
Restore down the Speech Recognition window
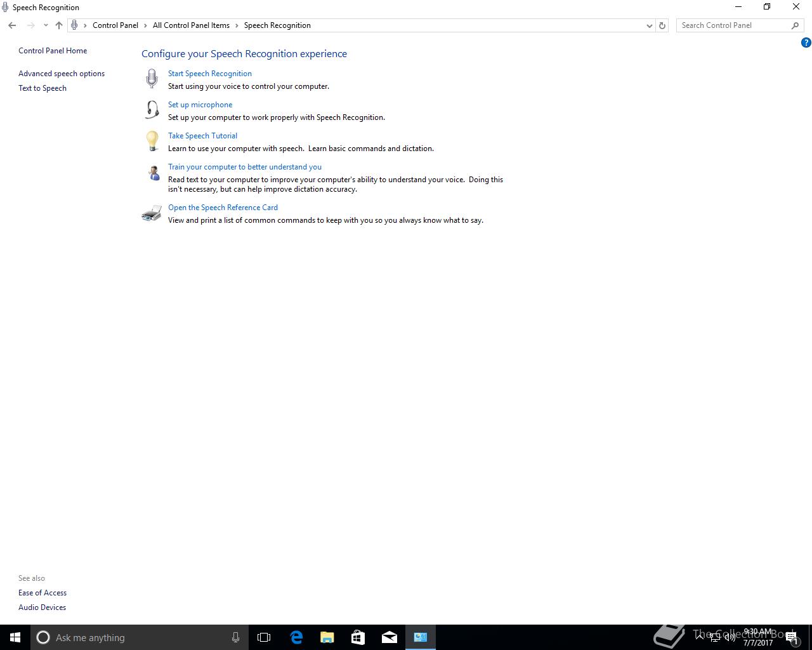click(767, 7)
